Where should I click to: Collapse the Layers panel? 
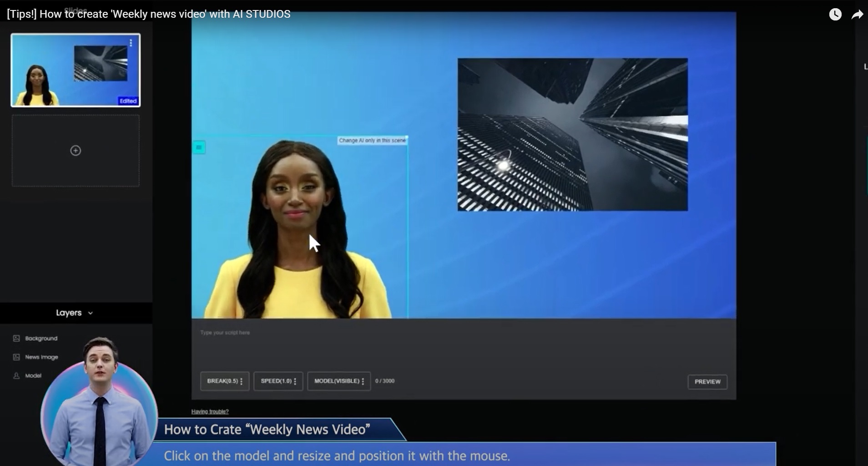[x=91, y=313]
